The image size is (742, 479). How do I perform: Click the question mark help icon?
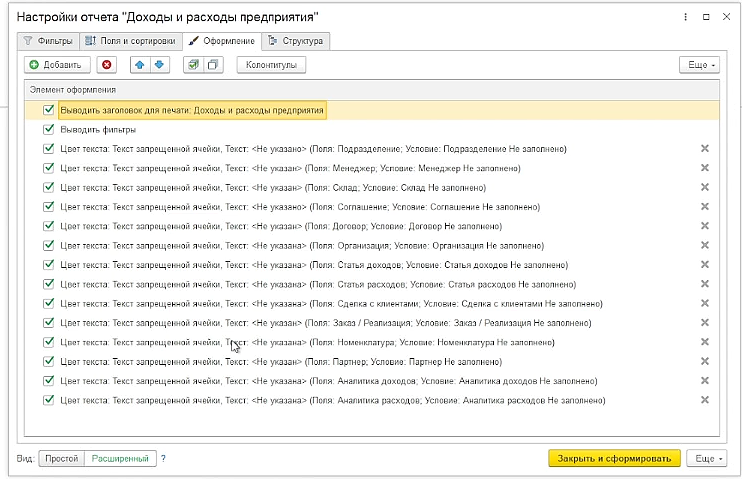pyautogui.click(x=163, y=459)
